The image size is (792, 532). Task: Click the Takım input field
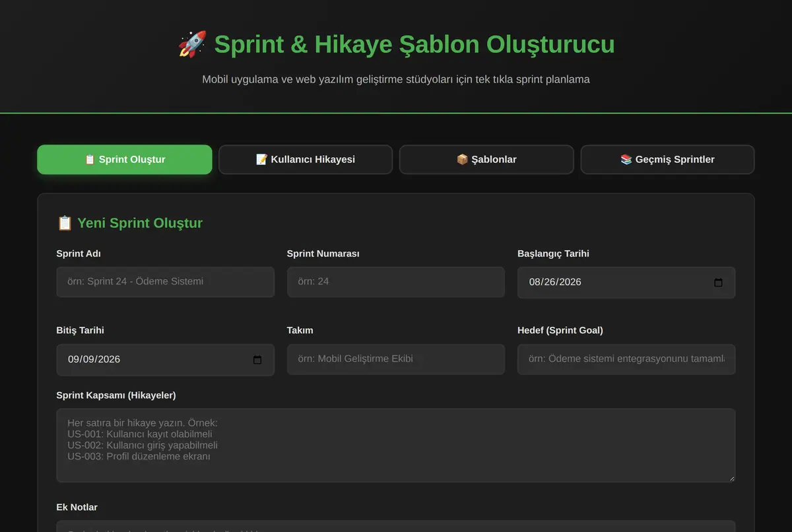coord(396,359)
